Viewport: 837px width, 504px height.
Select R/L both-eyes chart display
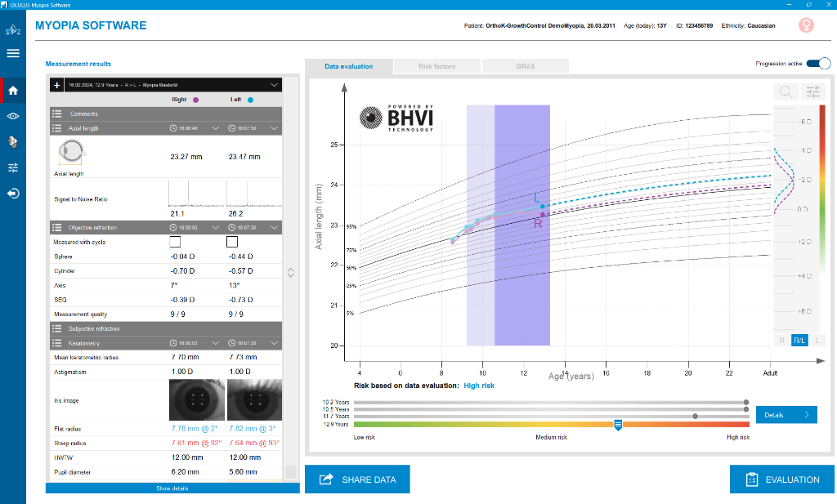coord(799,341)
